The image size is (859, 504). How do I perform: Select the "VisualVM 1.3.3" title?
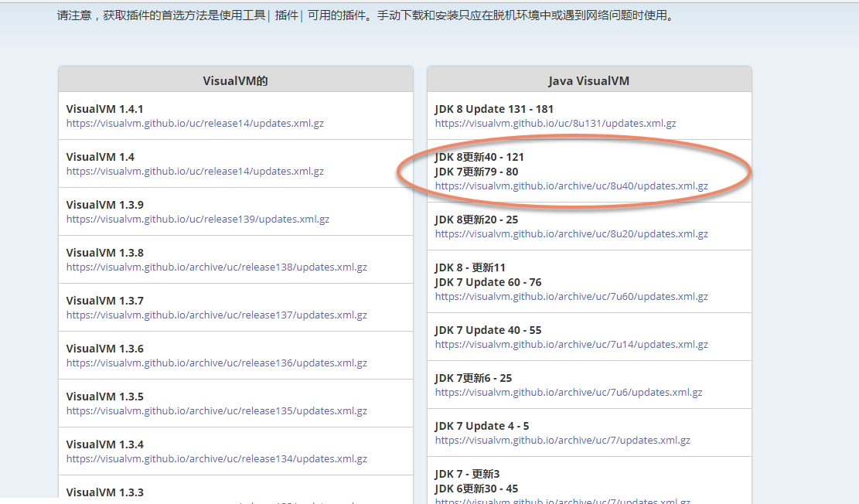point(104,492)
